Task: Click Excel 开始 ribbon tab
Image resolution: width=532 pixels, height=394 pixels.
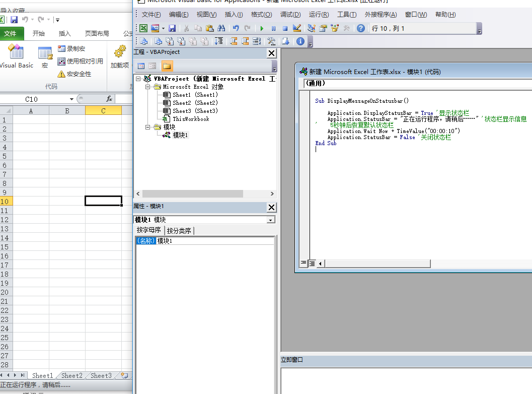Action: (x=39, y=34)
